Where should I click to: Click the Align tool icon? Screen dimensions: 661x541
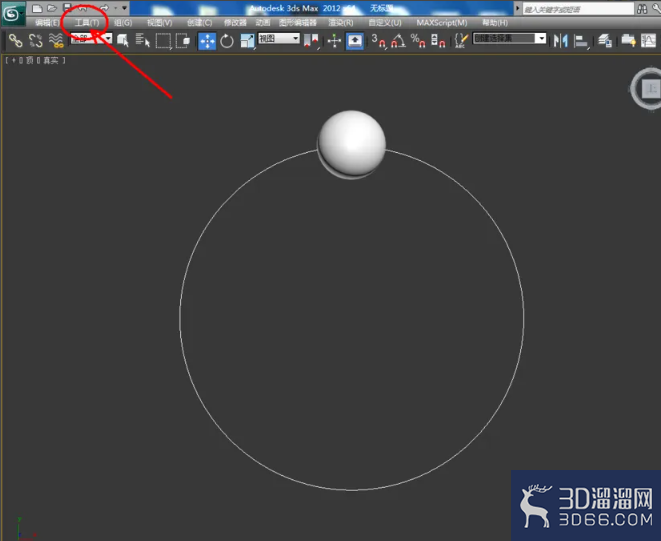pos(581,41)
